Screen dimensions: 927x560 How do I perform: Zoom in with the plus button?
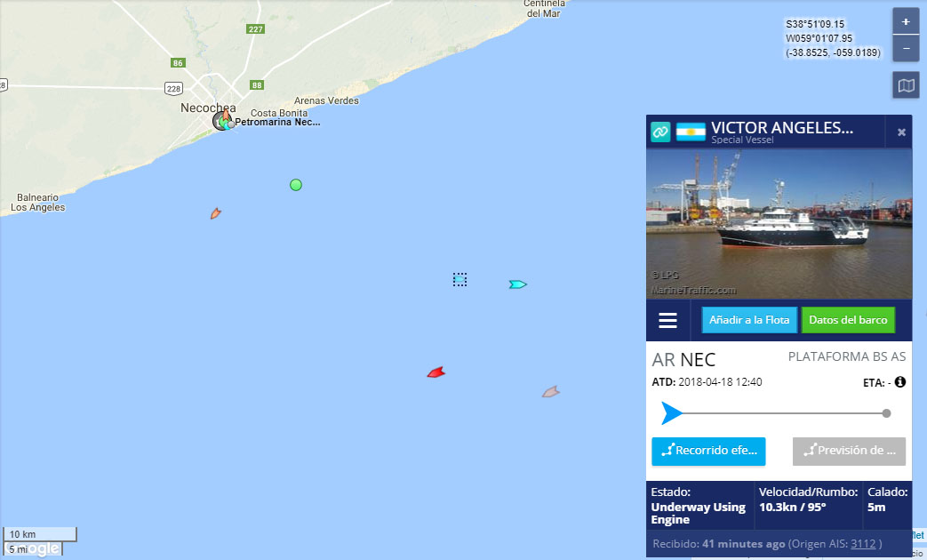[905, 22]
